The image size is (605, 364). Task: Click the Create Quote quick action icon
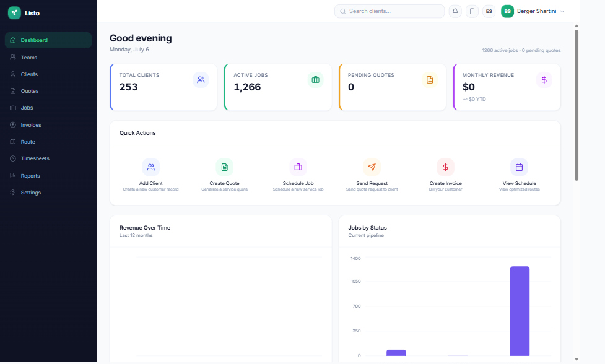[225, 167]
